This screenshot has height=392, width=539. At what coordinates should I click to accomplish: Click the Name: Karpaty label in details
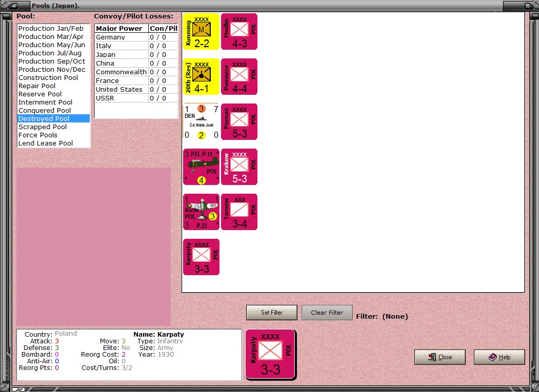(x=159, y=334)
